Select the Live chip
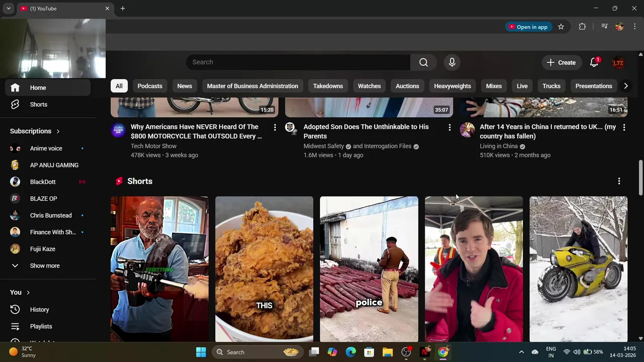Screen dimensions: 644x362 point(522,86)
